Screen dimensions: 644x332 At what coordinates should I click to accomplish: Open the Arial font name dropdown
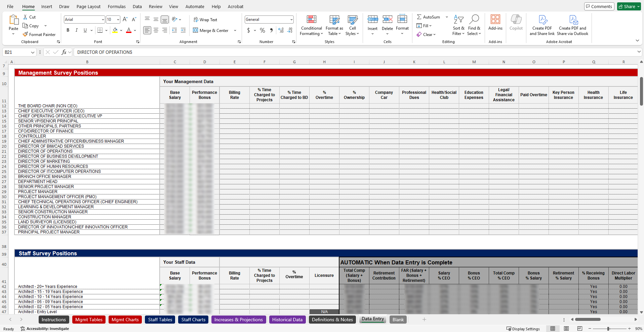click(x=103, y=20)
